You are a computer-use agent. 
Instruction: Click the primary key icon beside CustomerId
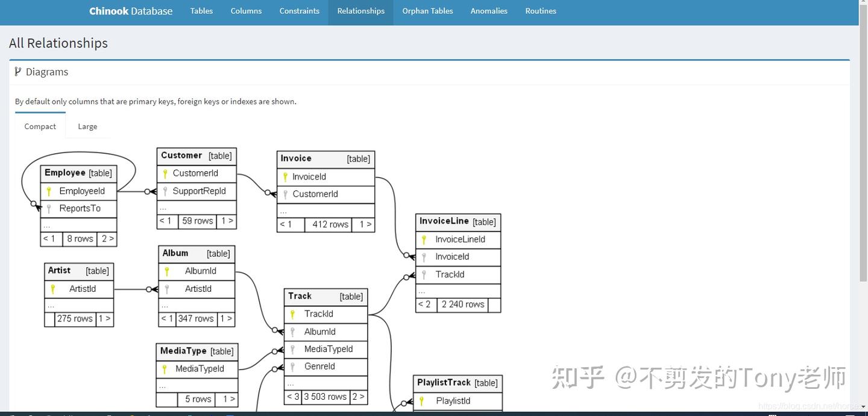(x=165, y=173)
